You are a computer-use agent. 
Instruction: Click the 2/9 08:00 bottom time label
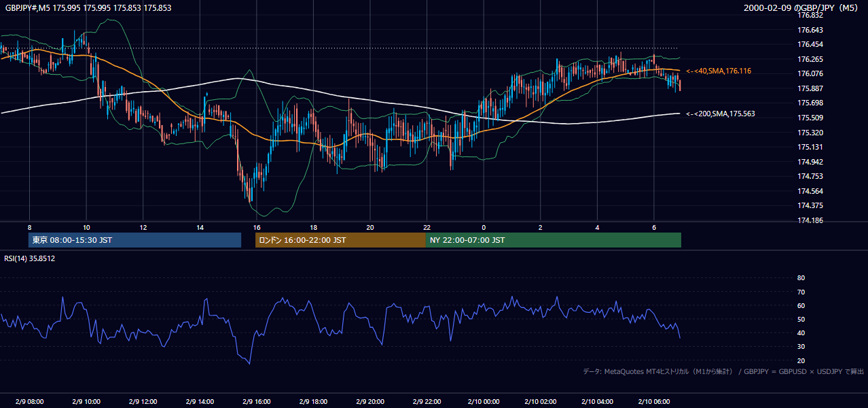pos(29,401)
